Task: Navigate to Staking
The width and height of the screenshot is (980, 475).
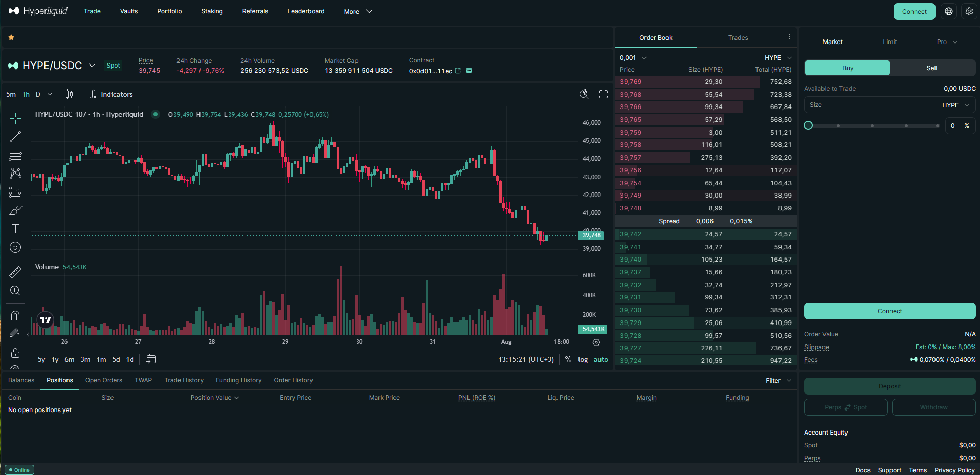Action: [212, 11]
